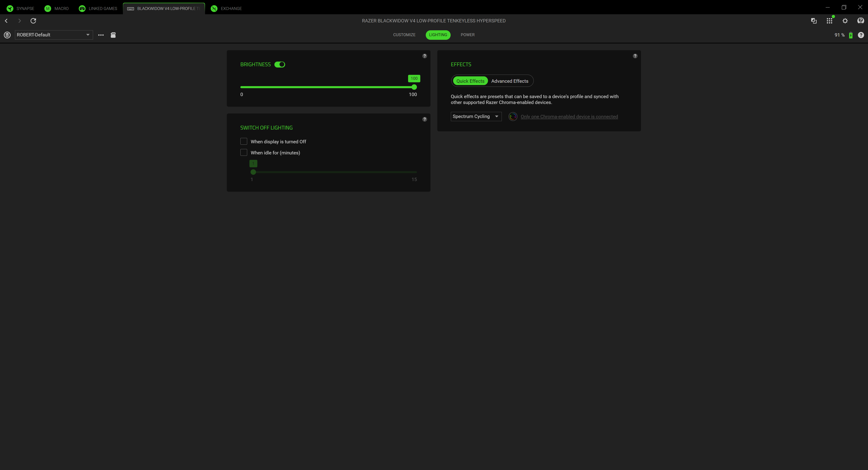Click the onboard memory storage icon
Viewport: 868px width, 470px height.
[113, 35]
